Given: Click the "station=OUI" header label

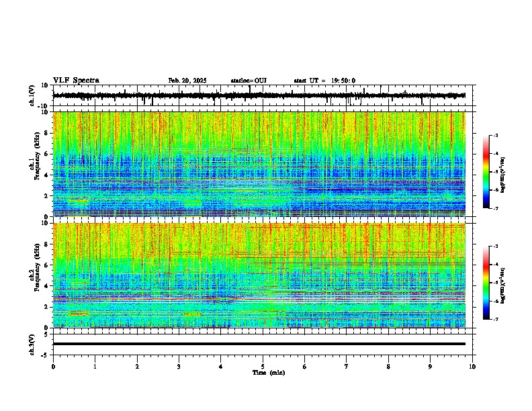Looking at the screenshot, I should point(249,81).
